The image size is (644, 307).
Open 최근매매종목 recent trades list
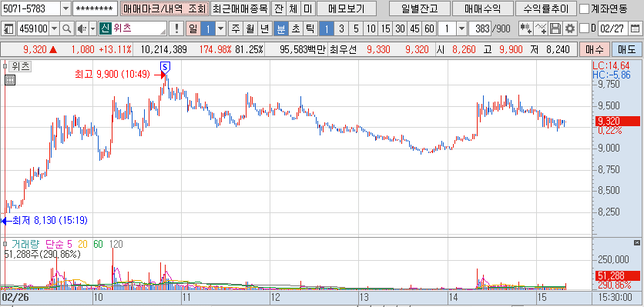(x=240, y=8)
